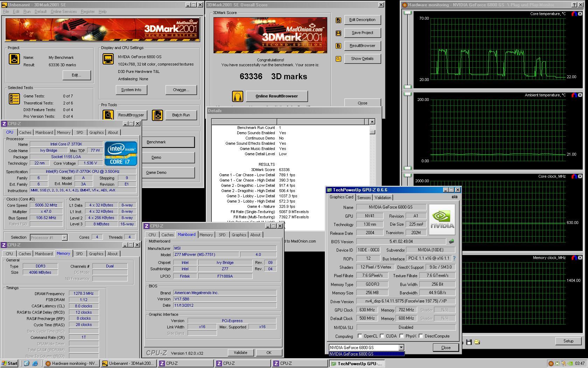588x368 pixels.
Task: Click the Online ResultBrowser icon beside its button
Action: 238,96
